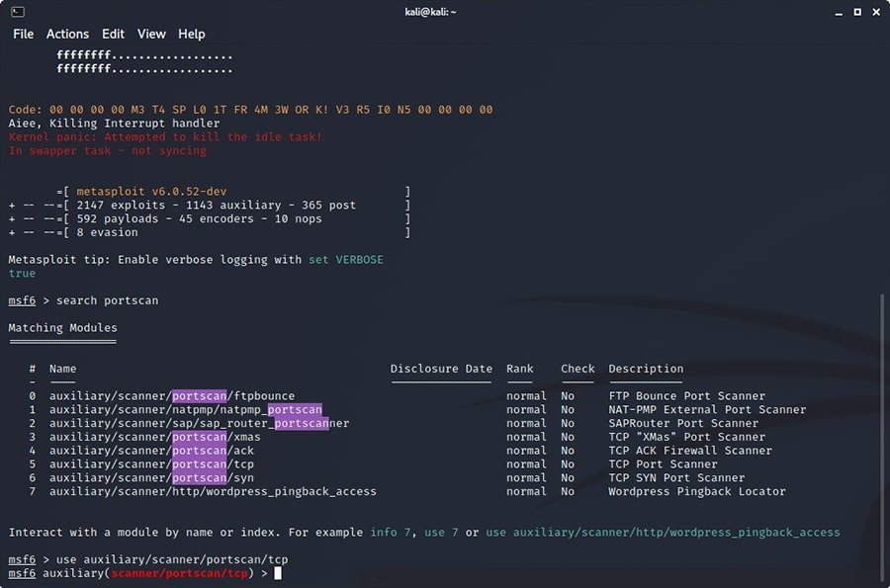Click the "Disclosure Date" column header
The height and width of the screenshot is (588, 890).
tap(441, 369)
